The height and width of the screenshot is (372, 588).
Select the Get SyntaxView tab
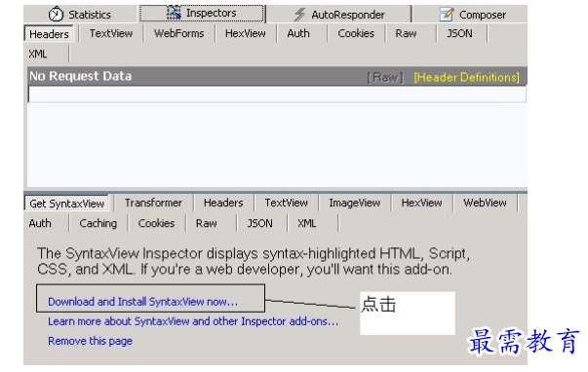pyautogui.click(x=66, y=204)
